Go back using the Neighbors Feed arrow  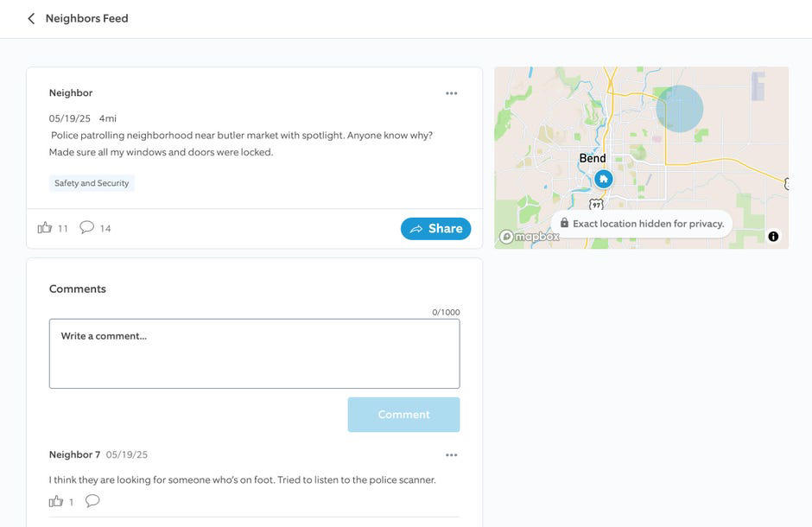tap(31, 19)
